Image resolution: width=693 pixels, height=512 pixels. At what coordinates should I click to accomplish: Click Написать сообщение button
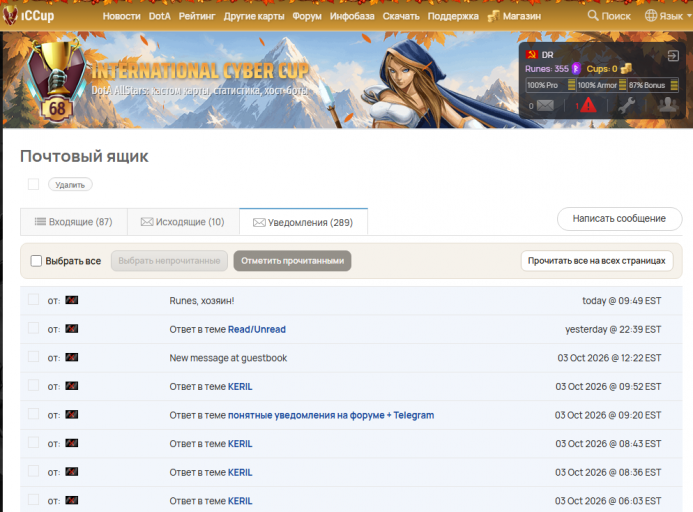pos(619,218)
